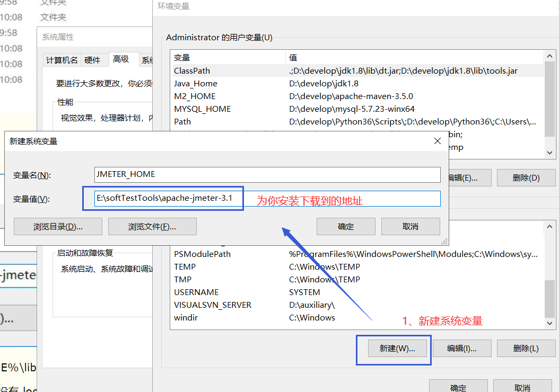Select the VISUALSVN_SERVER system variable row
Screen dimensions: 559x392
(359, 305)
